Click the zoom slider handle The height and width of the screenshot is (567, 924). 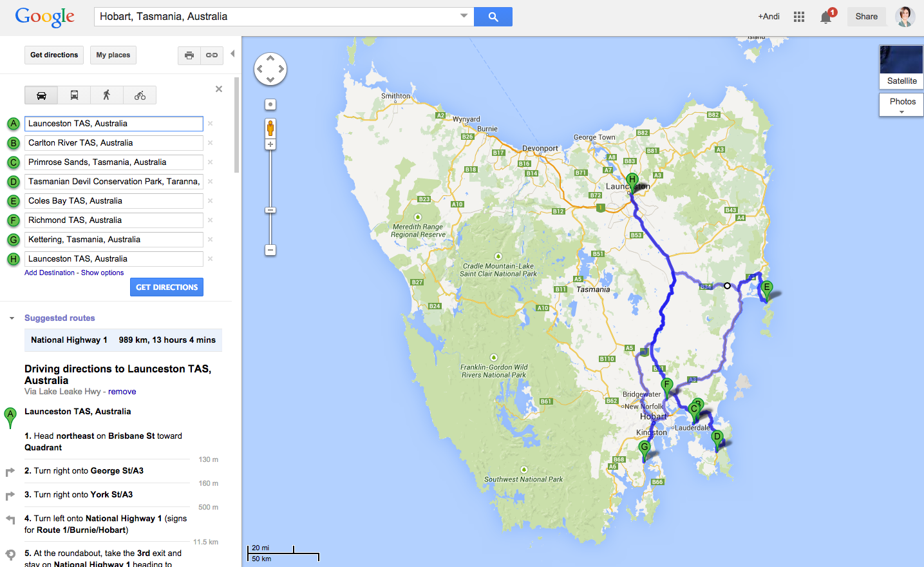click(x=270, y=210)
